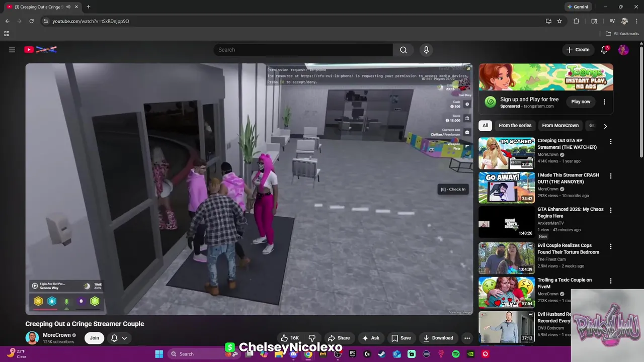
Task: Bookmark this page with the star
Action: click(559, 21)
